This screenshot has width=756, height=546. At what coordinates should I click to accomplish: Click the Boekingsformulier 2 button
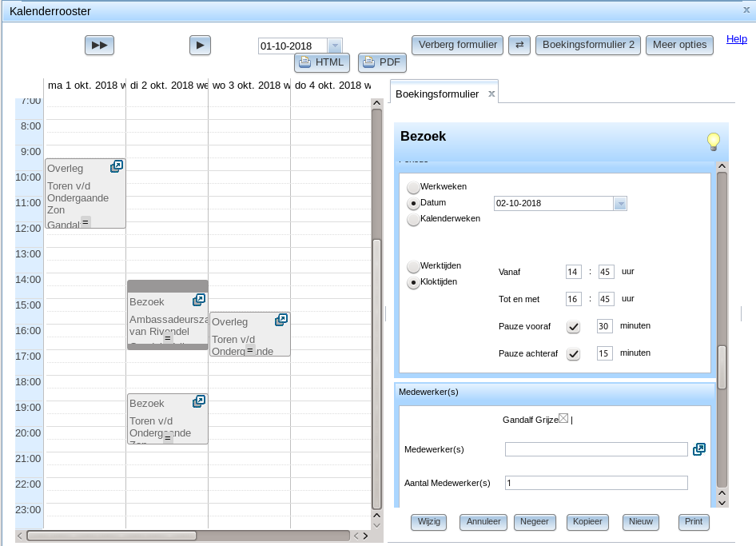click(x=588, y=45)
